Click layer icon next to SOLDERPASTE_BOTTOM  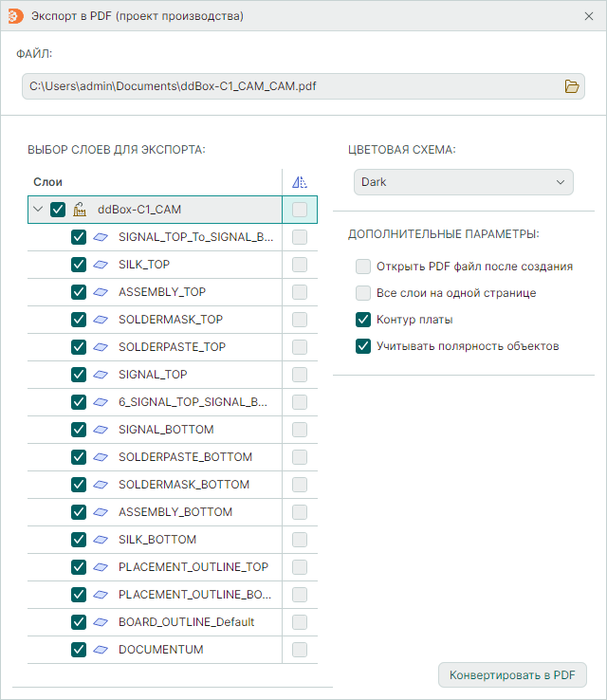[x=101, y=457]
